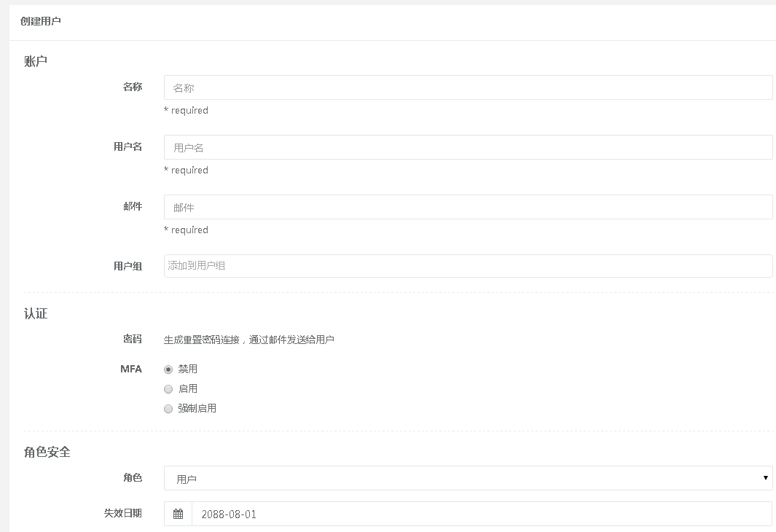
Task: Click the 失效日期 field label
Action: coord(122,513)
